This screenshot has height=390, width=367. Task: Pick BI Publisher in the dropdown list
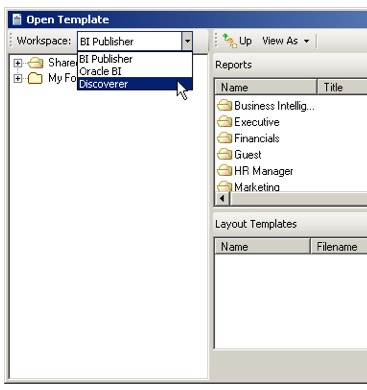[x=135, y=59]
